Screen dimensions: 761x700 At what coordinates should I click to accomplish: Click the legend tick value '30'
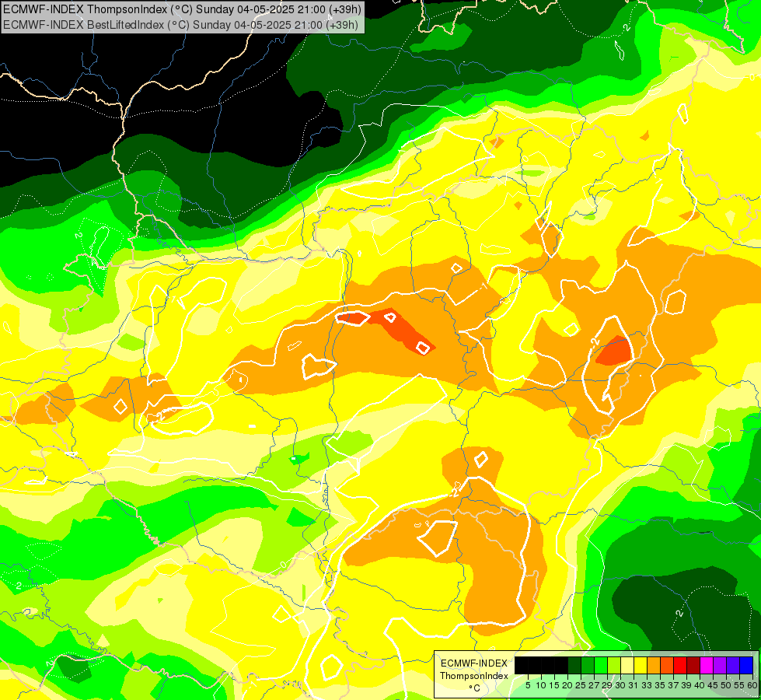621,685
